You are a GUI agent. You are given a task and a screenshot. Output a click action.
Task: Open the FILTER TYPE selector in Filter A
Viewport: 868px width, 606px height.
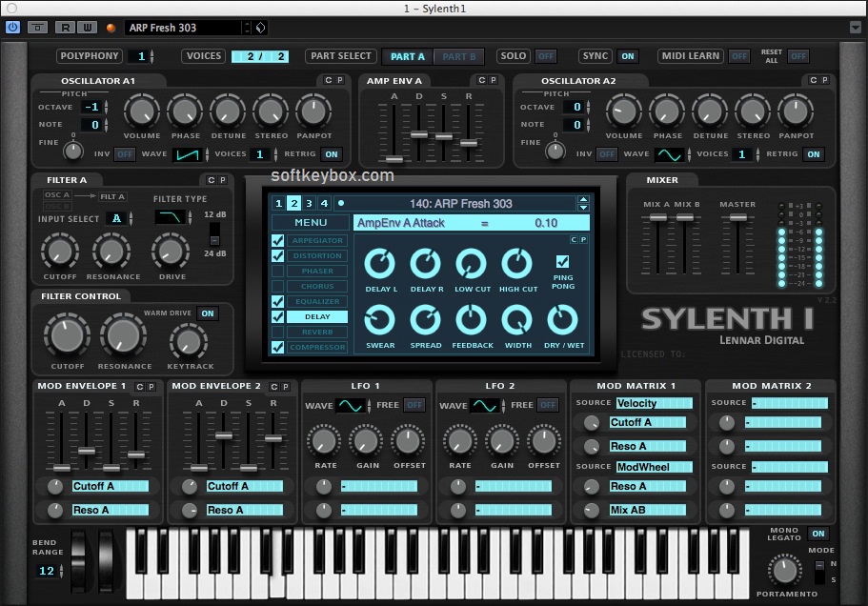click(x=172, y=218)
